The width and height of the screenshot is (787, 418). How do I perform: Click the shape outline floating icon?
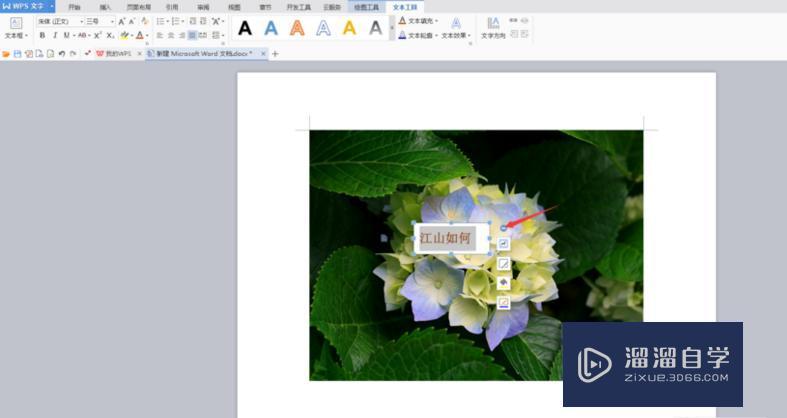tap(503, 303)
